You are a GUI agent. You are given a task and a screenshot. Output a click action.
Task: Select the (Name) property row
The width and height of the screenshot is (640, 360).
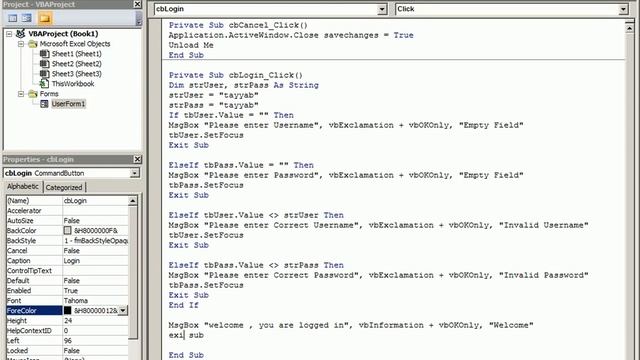67,201
